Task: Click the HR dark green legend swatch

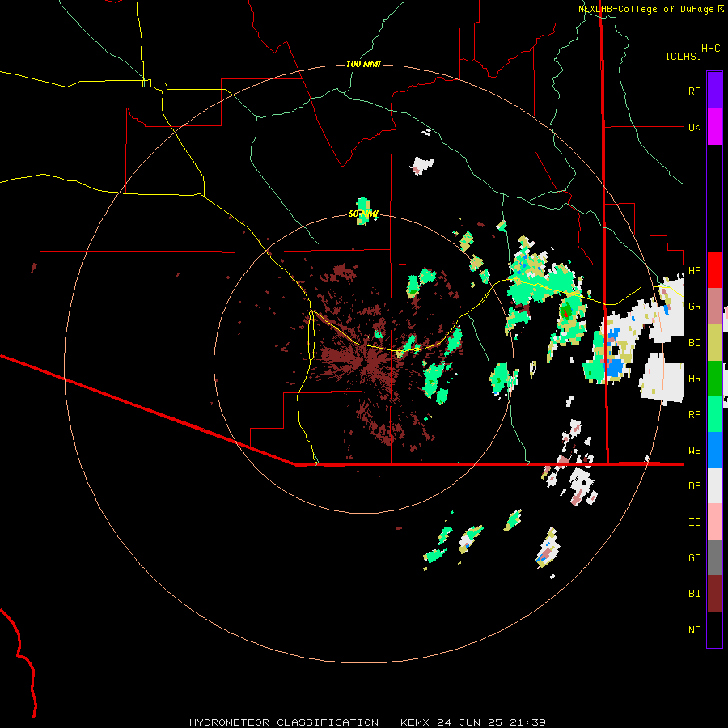Action: [714, 378]
